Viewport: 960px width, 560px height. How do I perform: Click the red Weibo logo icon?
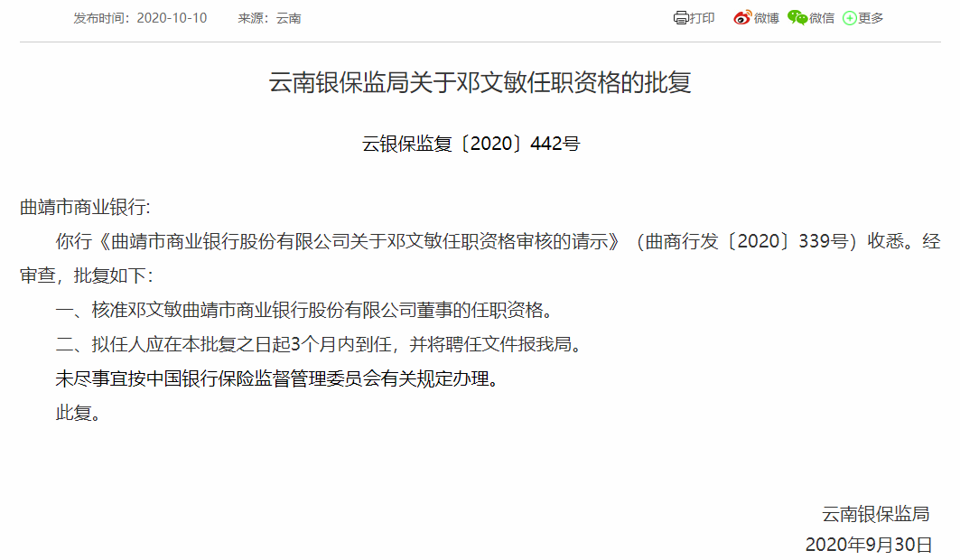coord(742,18)
